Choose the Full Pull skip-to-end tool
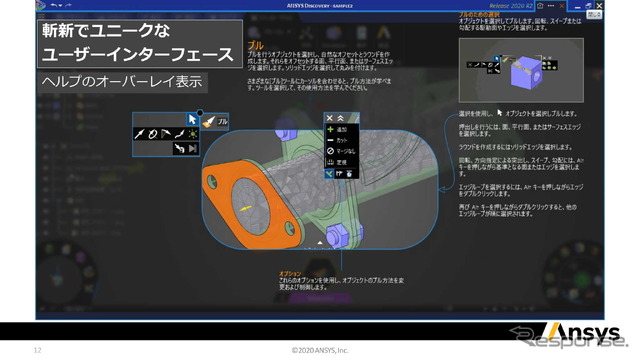The width and height of the screenshot is (640, 360). click(193, 148)
